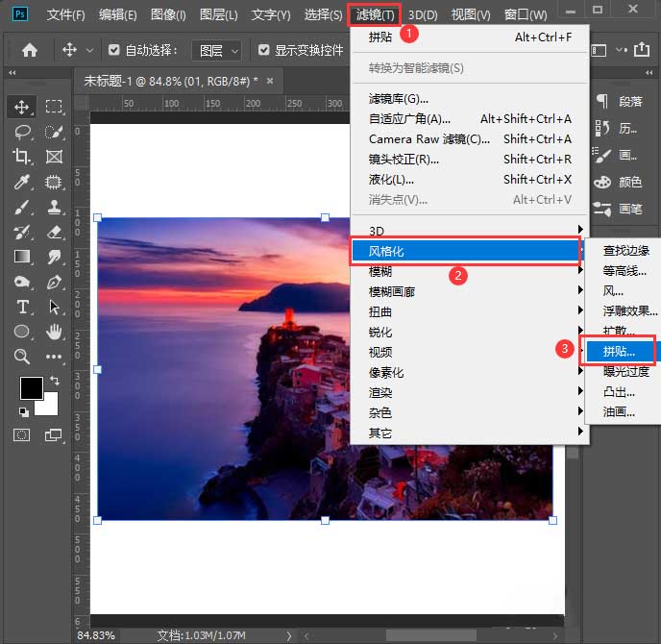Expand the 渲染 submenu
Image resolution: width=661 pixels, height=644 pixels.
point(468,392)
